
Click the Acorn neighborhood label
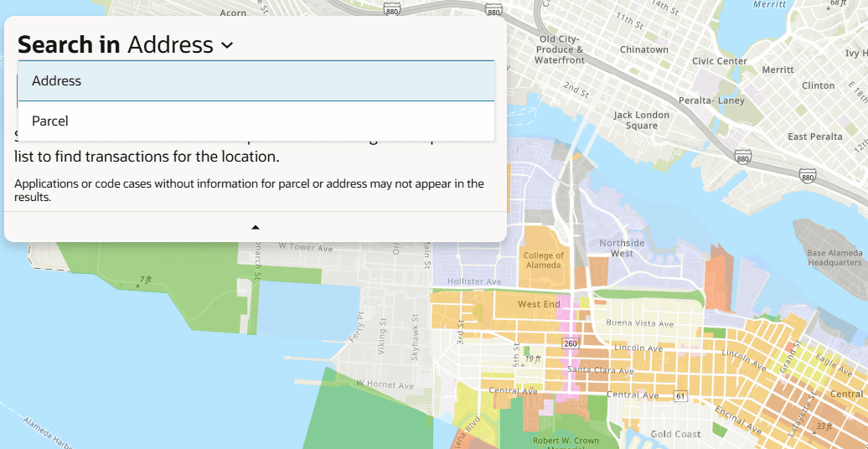(233, 13)
